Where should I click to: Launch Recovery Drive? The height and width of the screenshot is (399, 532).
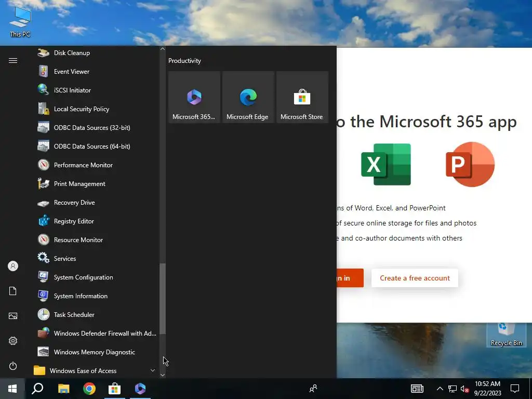click(95, 203)
